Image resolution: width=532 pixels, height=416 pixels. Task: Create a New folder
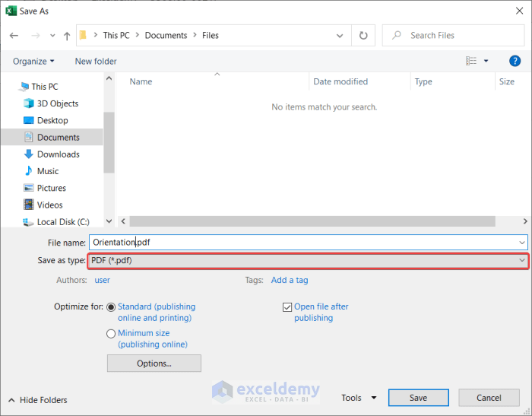pyautogui.click(x=96, y=61)
